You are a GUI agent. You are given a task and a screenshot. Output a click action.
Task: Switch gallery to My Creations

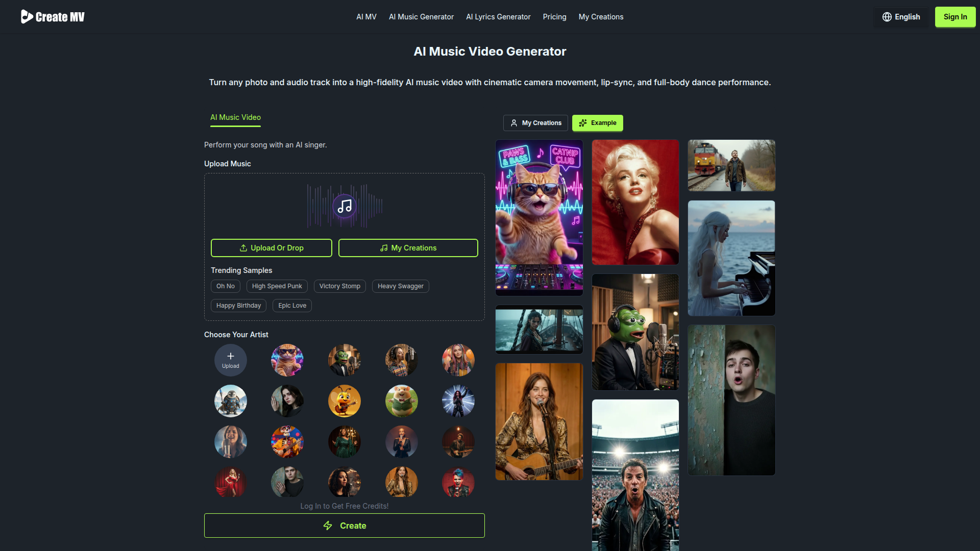pyautogui.click(x=535, y=123)
